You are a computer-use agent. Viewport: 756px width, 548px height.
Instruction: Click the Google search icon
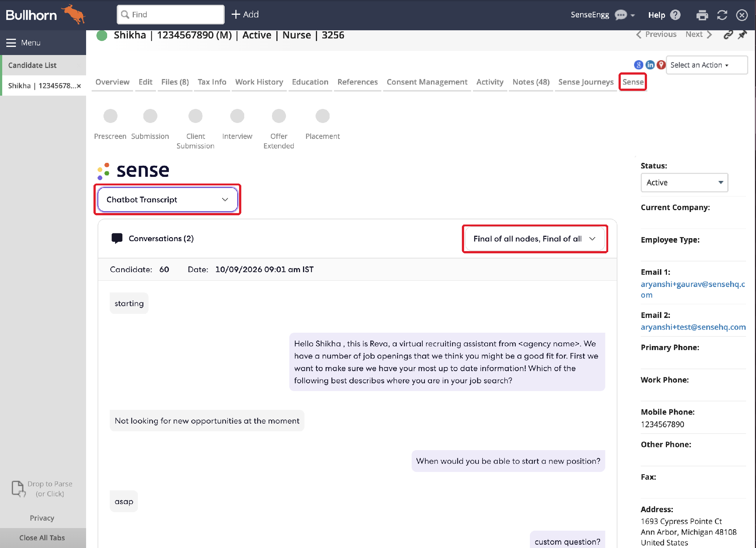(638, 65)
